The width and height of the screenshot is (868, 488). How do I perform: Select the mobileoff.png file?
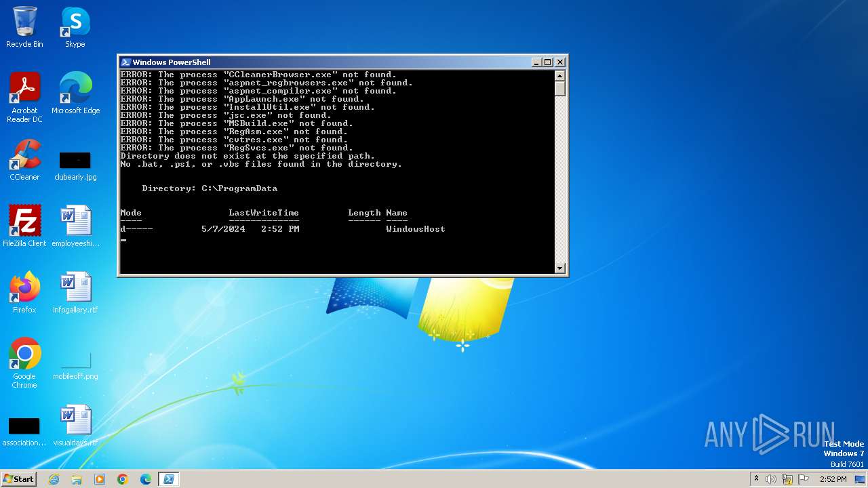pos(75,365)
